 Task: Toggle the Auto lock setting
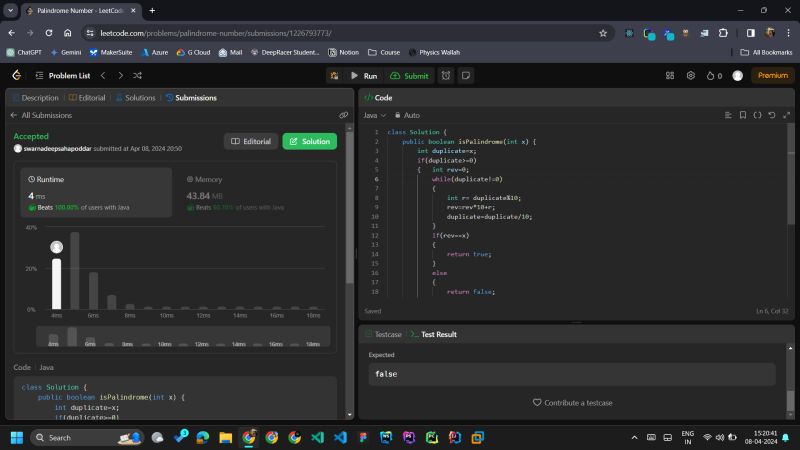pos(408,115)
